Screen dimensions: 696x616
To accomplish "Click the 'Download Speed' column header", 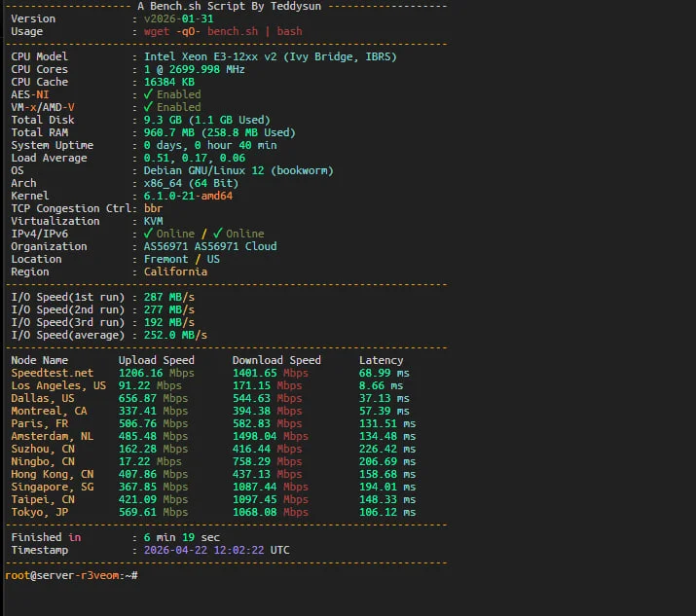I will [x=276, y=360].
